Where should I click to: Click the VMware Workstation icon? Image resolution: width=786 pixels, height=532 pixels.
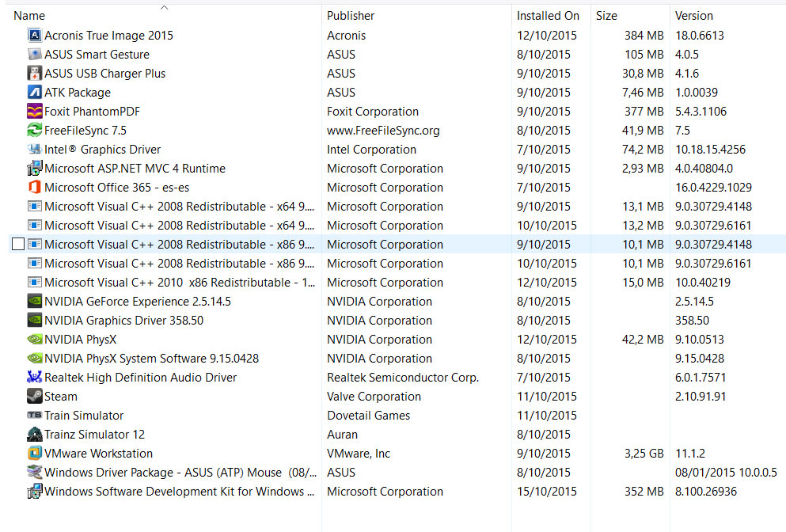[x=34, y=454]
